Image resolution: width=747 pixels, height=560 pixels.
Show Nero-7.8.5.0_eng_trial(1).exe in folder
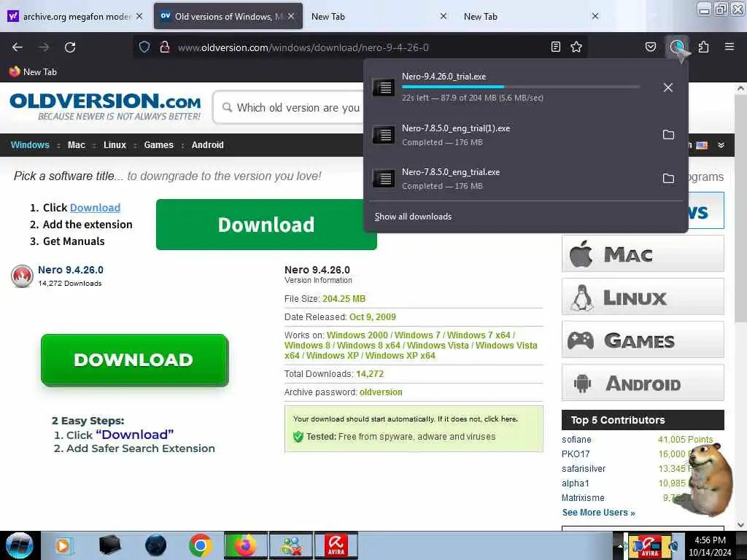pos(668,135)
